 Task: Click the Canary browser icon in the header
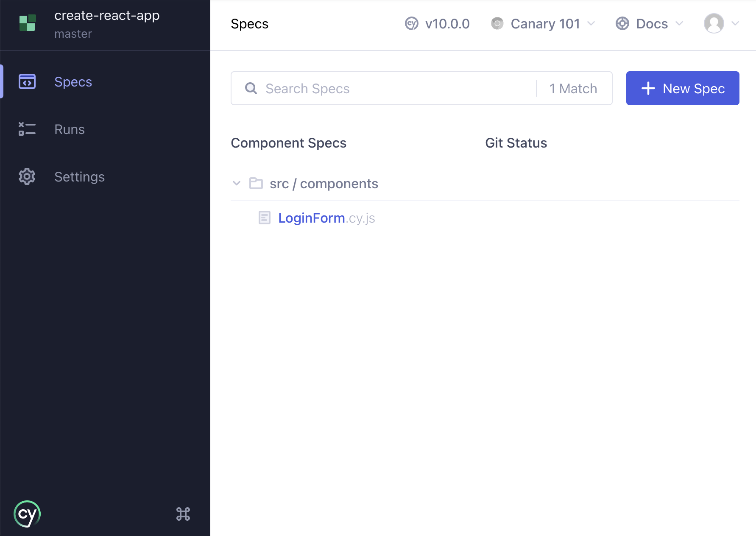point(497,24)
